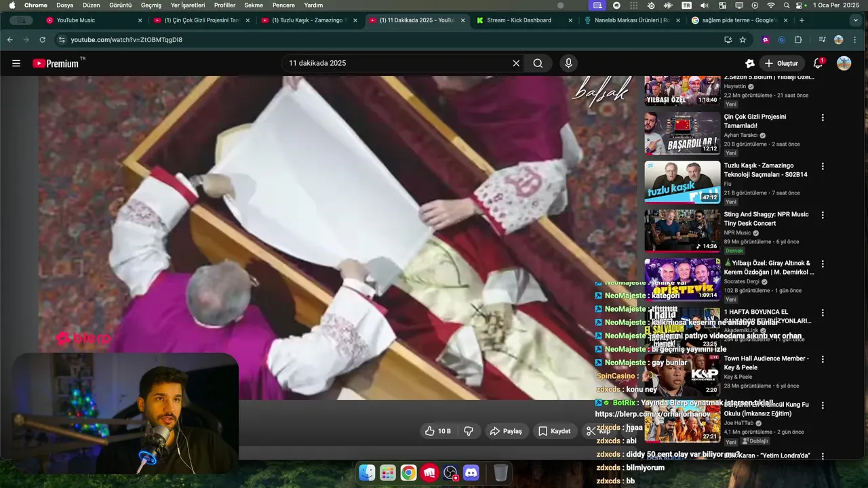868x488 pixels.
Task: Click the Chrome address bar URL
Action: pyautogui.click(x=127, y=40)
